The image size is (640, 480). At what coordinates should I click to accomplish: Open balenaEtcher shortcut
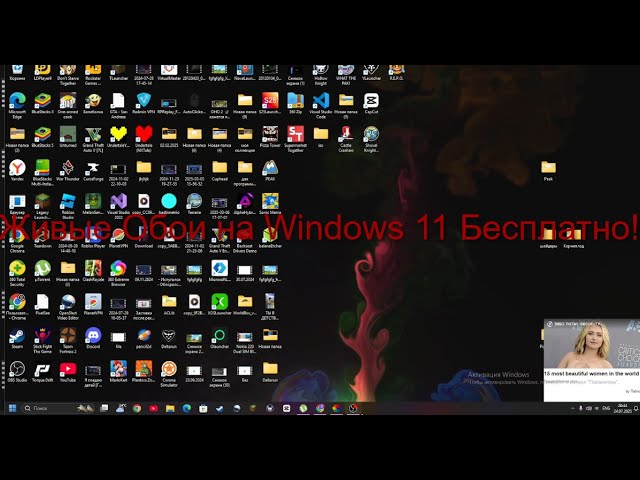pos(270,238)
